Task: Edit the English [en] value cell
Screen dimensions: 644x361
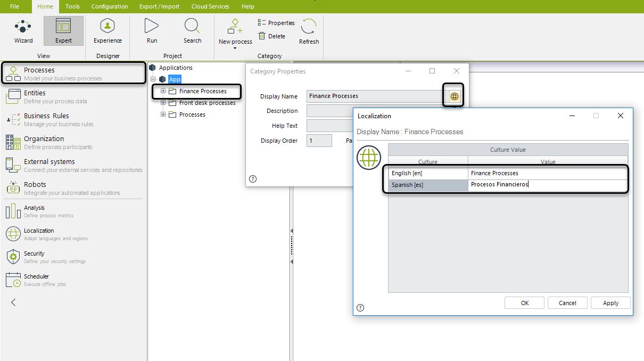Action: (x=548, y=173)
